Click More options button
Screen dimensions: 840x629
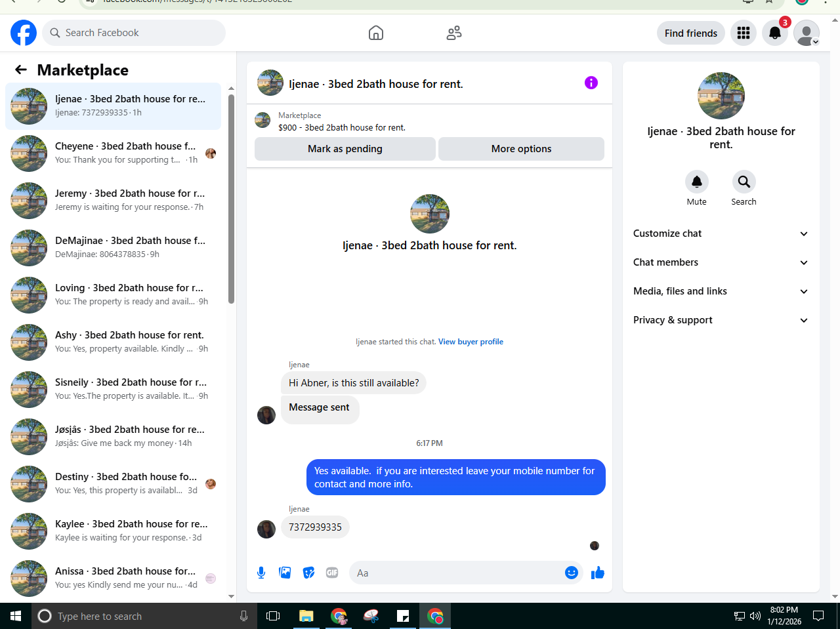tap(521, 149)
